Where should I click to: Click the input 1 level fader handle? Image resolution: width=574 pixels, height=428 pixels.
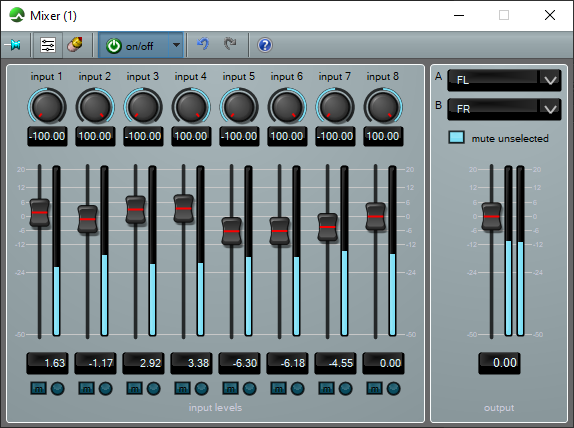[40, 213]
